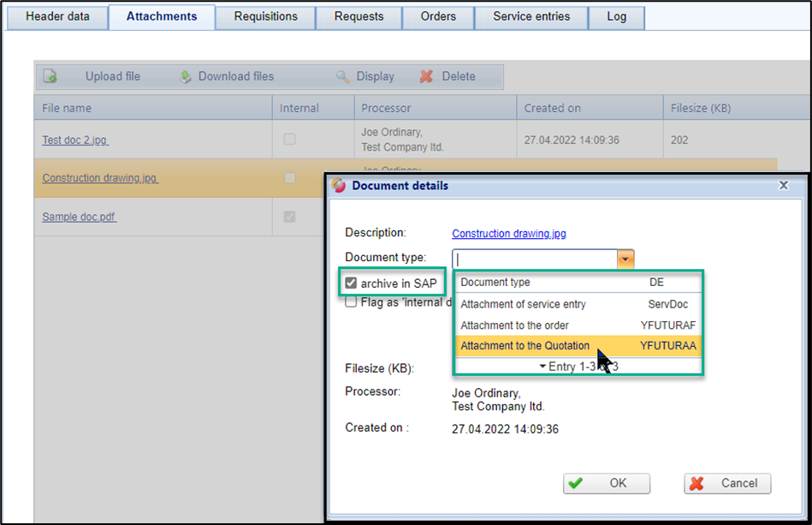This screenshot has width=812, height=525.
Task: Go to the Requisitions tab
Action: (x=265, y=16)
